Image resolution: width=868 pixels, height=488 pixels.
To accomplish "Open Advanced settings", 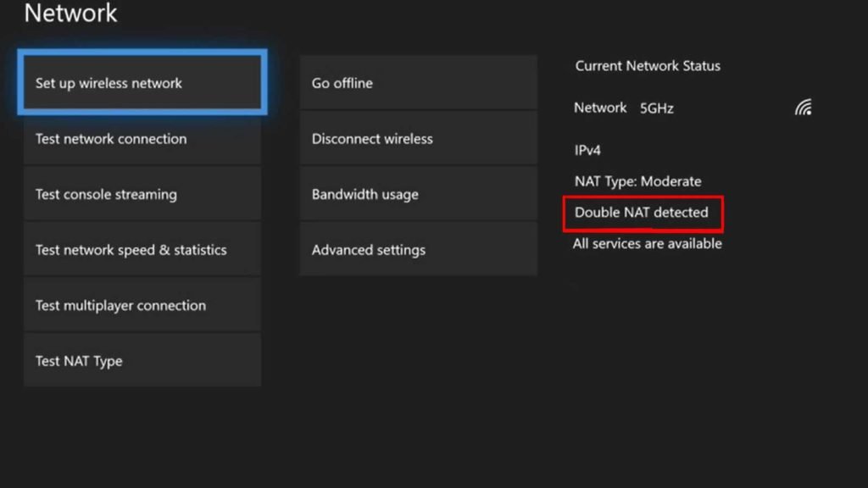I will pyautogui.click(x=418, y=250).
